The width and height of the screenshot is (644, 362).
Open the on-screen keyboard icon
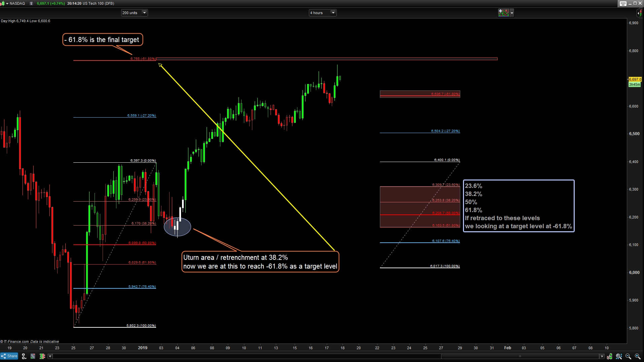623,3
